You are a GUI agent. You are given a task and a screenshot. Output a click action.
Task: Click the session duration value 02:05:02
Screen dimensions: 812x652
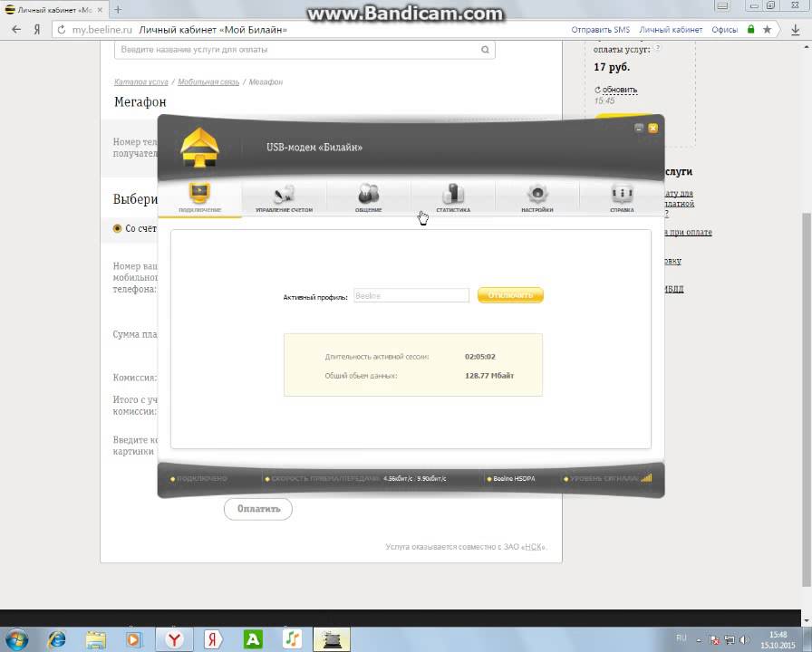[x=480, y=357]
